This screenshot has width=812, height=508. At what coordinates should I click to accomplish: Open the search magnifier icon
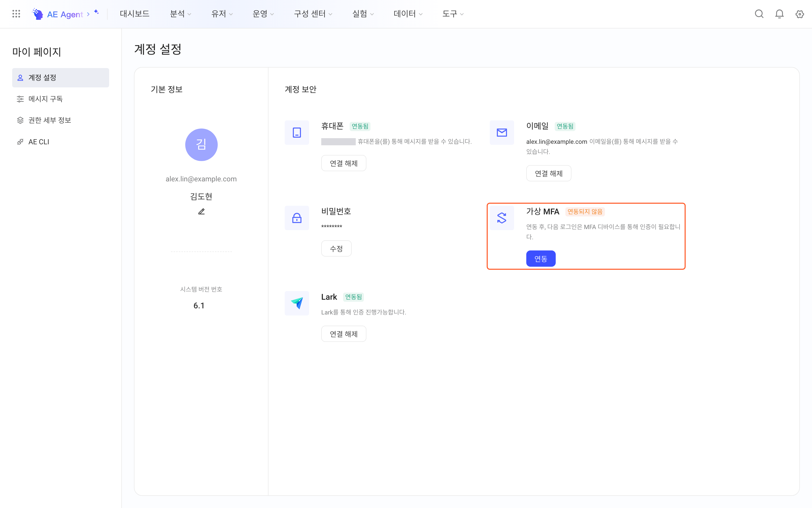coord(759,14)
